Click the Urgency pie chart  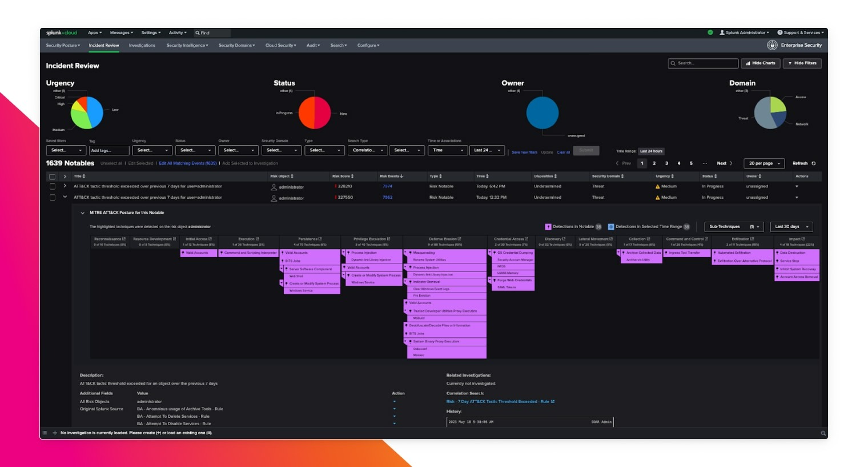(x=87, y=113)
